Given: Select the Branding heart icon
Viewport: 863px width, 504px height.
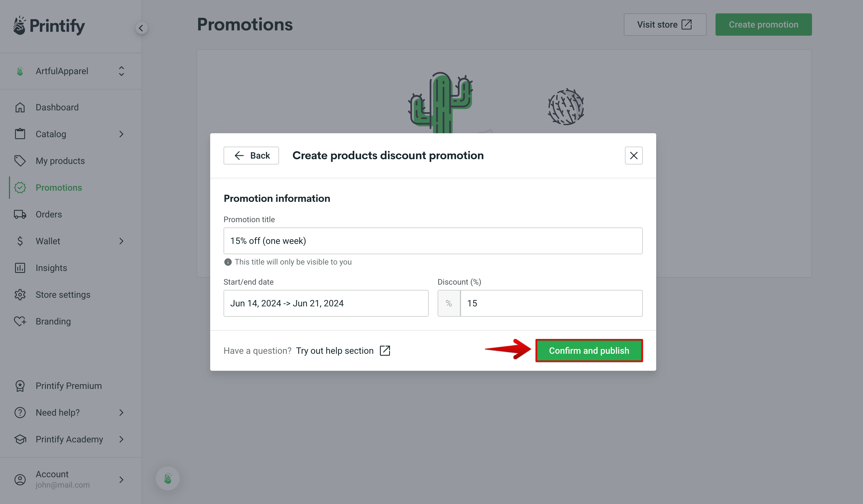Looking at the screenshot, I should pos(20,321).
